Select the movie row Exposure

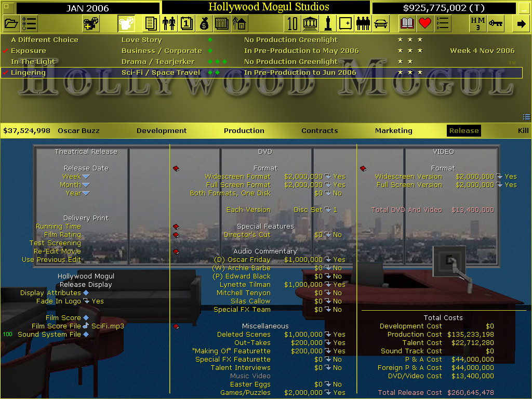[x=261, y=51]
